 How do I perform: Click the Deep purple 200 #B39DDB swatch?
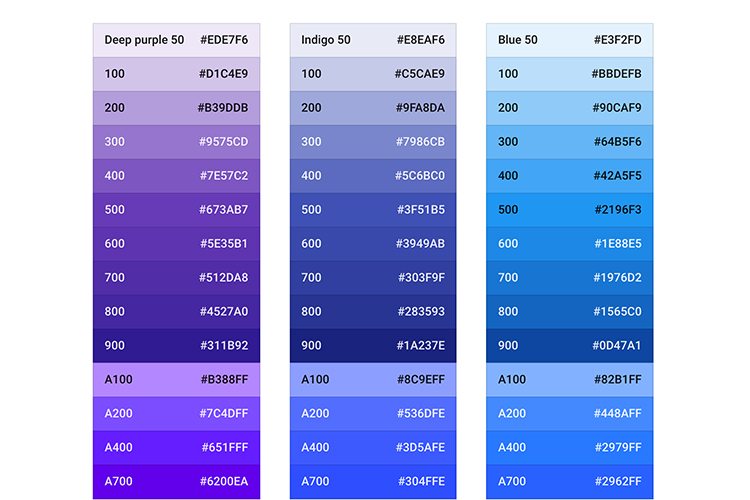176,108
